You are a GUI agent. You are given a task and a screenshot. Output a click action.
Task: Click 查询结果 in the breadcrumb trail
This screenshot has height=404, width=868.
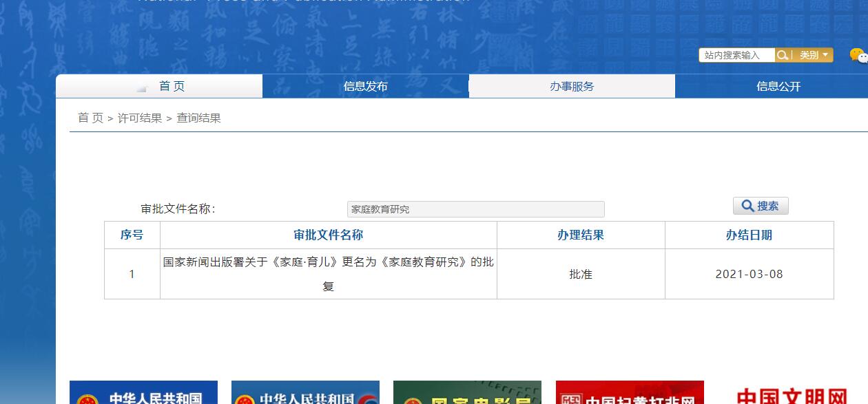(198, 118)
